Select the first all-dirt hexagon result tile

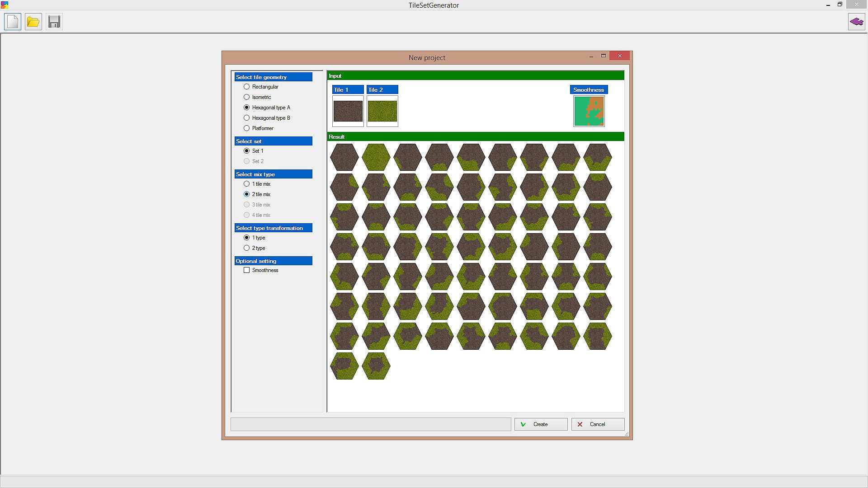[x=344, y=157]
